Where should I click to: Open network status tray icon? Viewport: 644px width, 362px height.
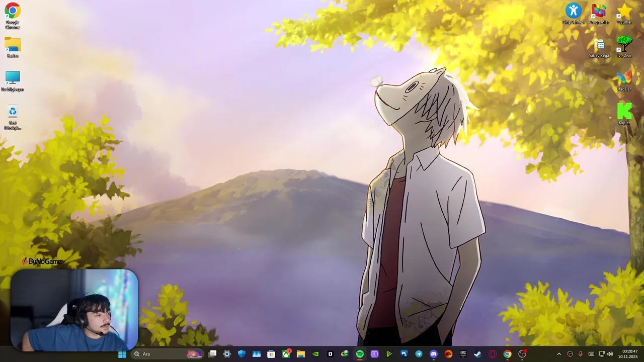602,354
